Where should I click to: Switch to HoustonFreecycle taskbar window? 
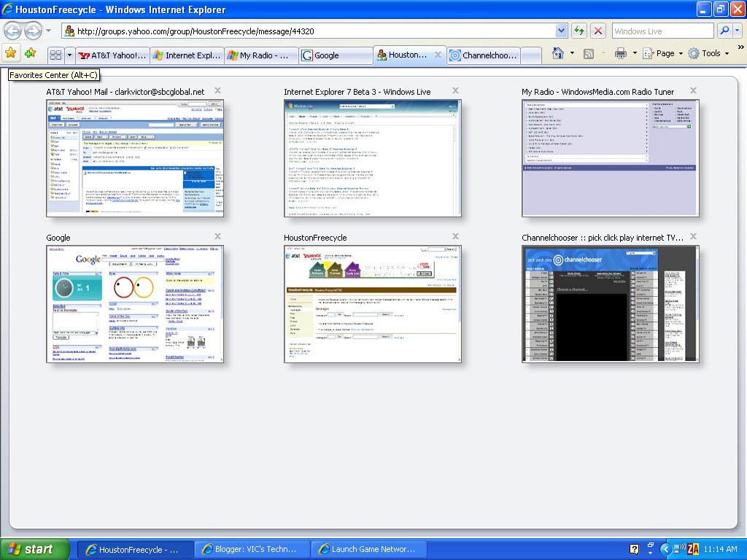(135, 550)
